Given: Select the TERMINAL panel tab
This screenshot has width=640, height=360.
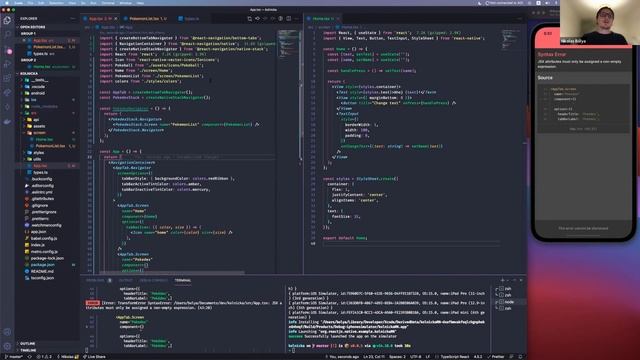Looking at the screenshot, I should click(x=182, y=280).
